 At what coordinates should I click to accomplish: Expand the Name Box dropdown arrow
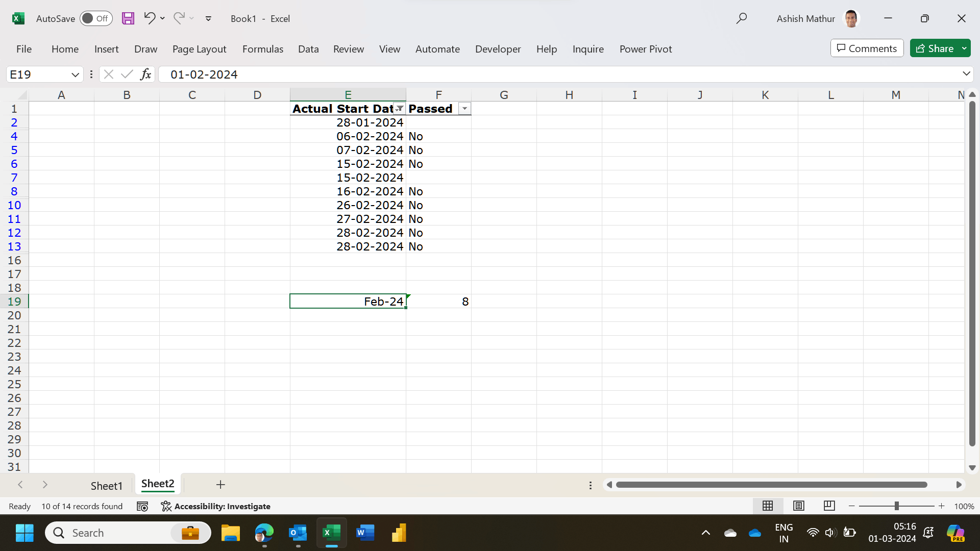[x=75, y=74]
